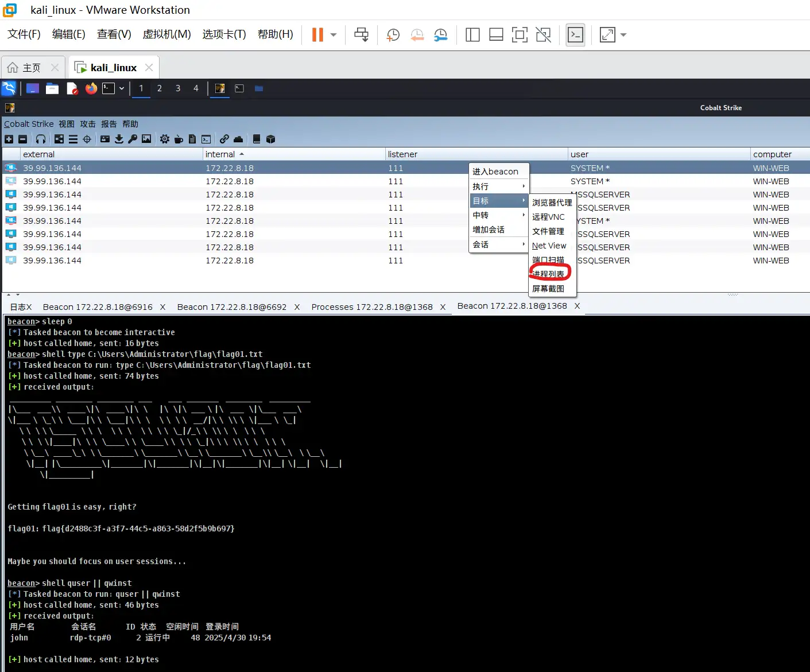Choose 增加会话 in the context menu
Viewport: 810px width, 672px height.
coord(499,230)
